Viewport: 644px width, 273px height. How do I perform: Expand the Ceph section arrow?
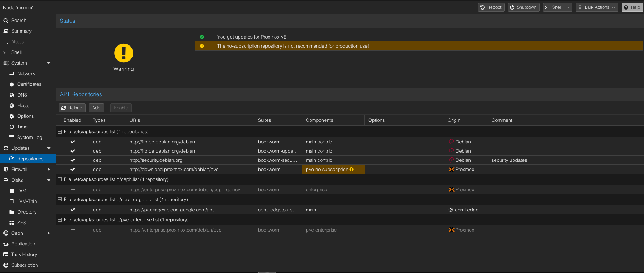[x=49, y=233]
